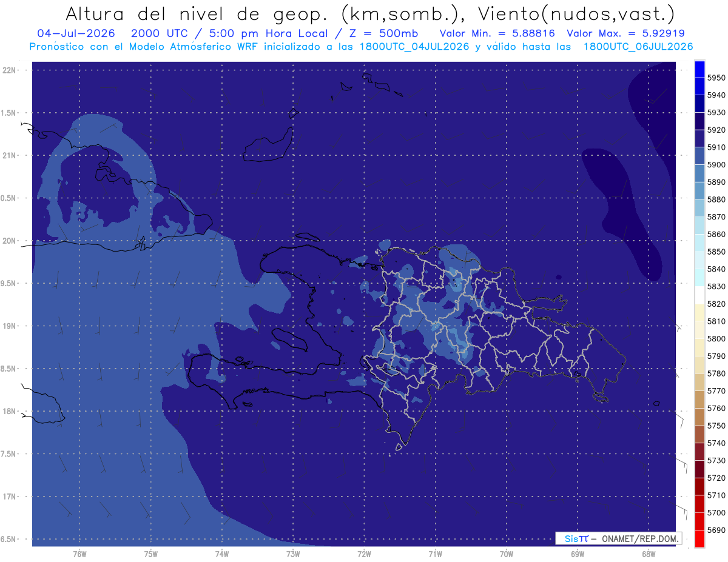Pick the white swatch between 5830 and 5820
Viewport: 728px width, 562px height.
point(699,295)
